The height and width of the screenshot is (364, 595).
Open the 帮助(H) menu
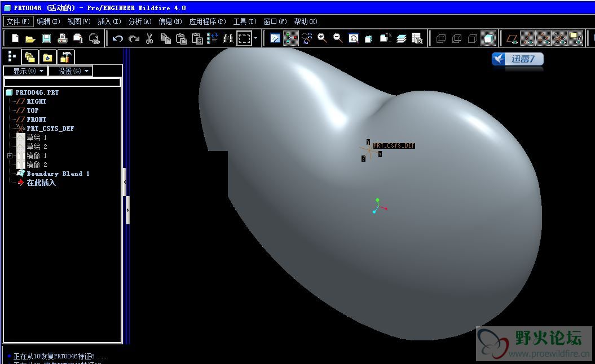(x=306, y=21)
